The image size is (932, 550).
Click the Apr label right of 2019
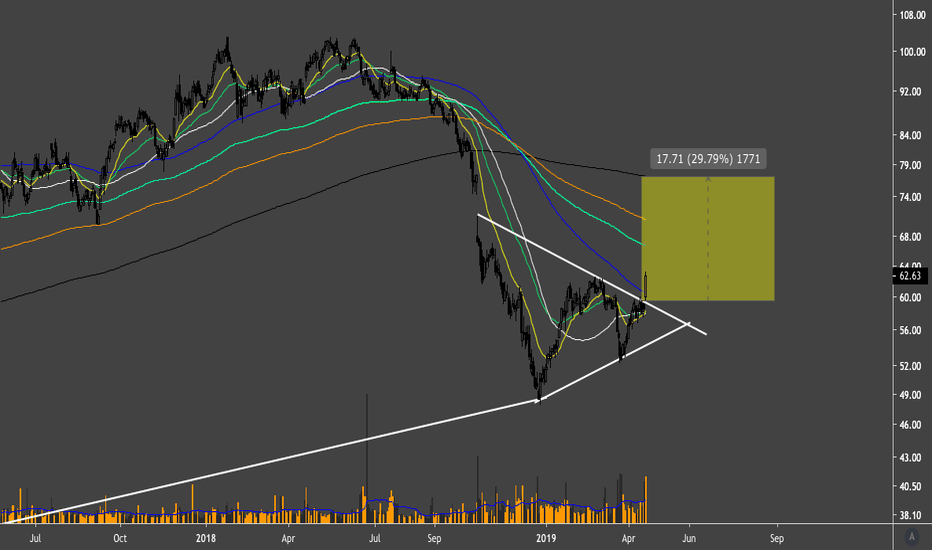click(x=628, y=539)
